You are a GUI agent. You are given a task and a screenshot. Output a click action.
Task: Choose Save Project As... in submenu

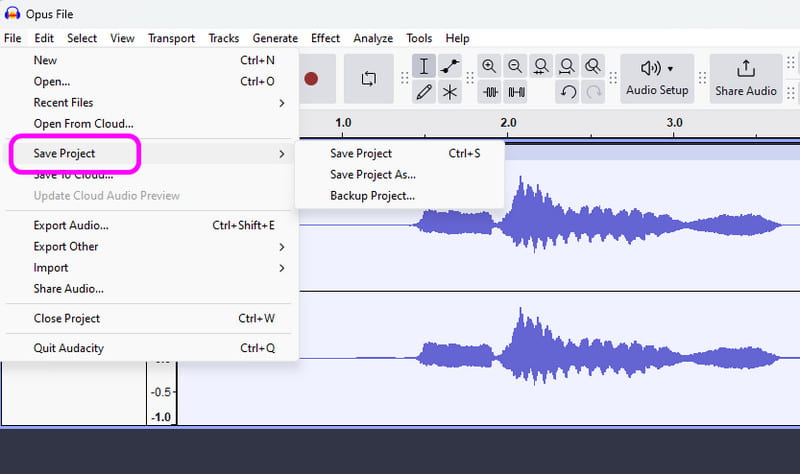tap(400, 174)
